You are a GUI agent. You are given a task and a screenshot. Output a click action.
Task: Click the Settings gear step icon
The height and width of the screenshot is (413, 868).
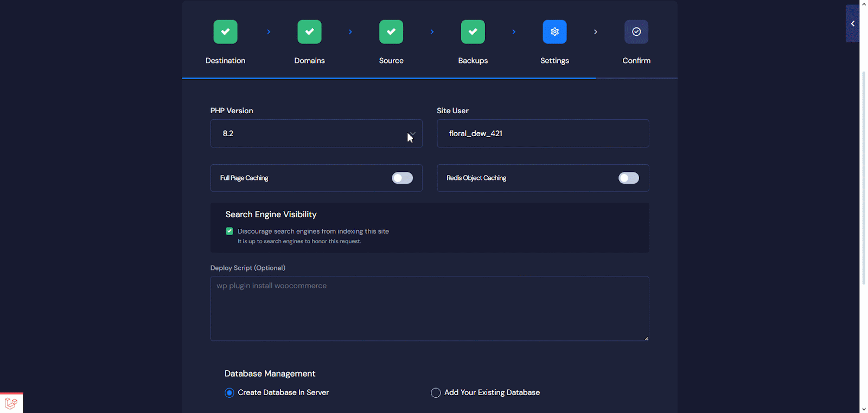[554, 32]
